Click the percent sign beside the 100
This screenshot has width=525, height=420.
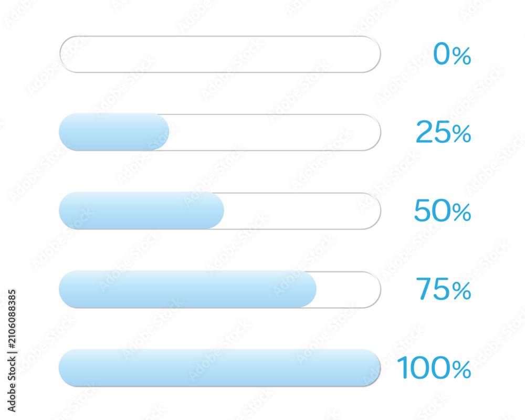click(461, 370)
